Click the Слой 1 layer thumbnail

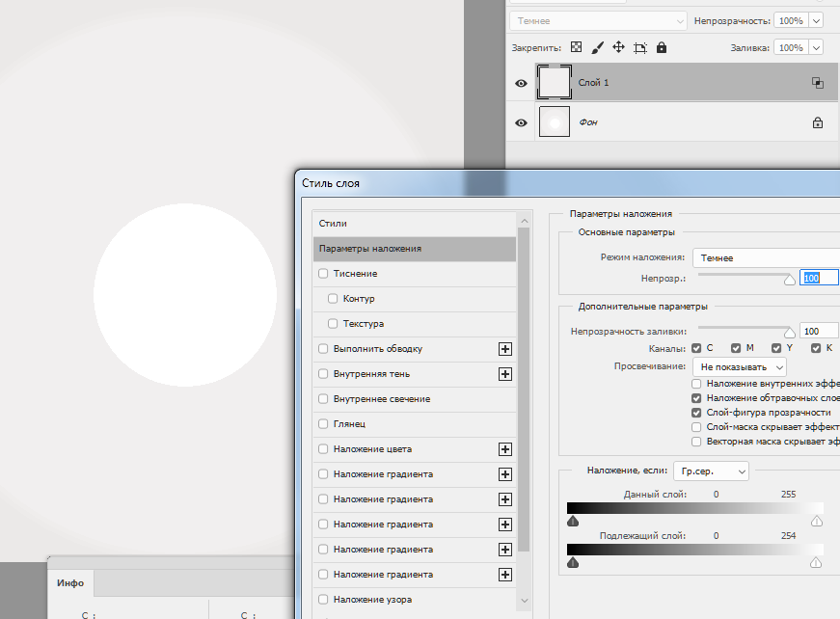click(554, 83)
